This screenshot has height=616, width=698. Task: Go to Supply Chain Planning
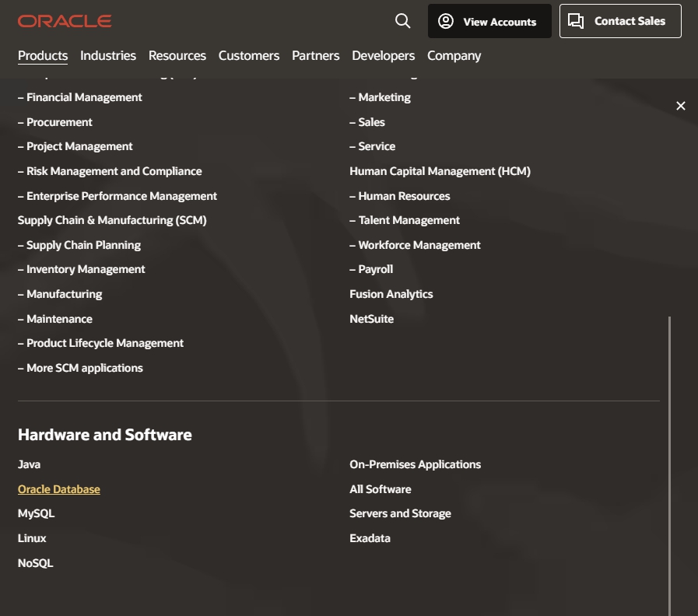79,245
